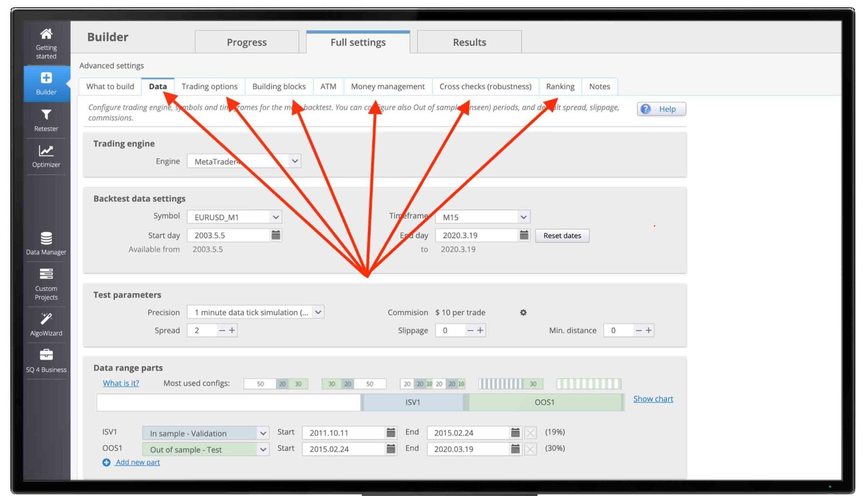Image resolution: width=868 pixels, height=496 pixels.
Task: Decrease the Slippage value
Action: point(470,330)
